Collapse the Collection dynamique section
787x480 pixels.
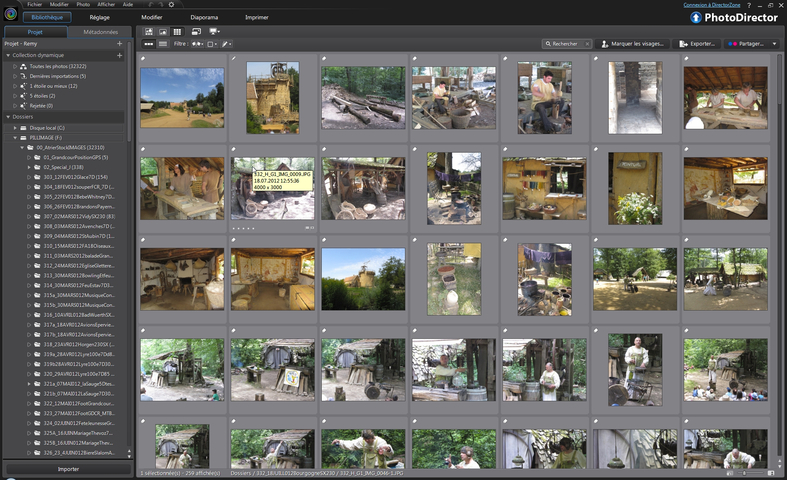tap(6, 55)
